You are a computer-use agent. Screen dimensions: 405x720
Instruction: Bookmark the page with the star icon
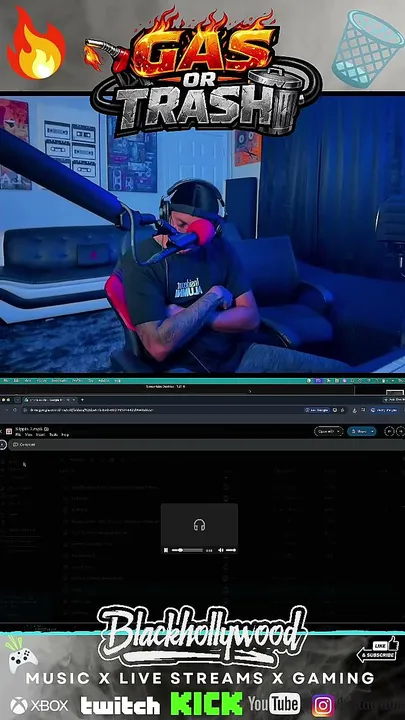point(343,410)
